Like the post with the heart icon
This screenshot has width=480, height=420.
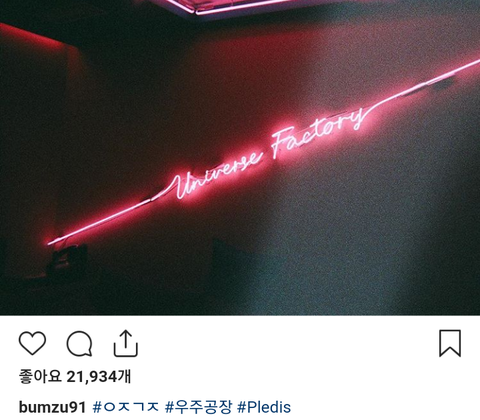point(32,343)
